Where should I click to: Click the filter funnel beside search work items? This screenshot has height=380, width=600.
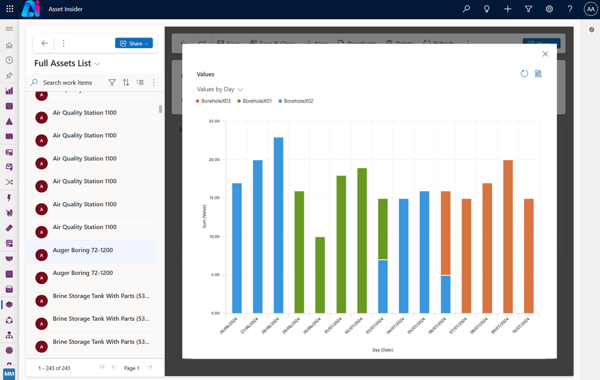click(112, 82)
